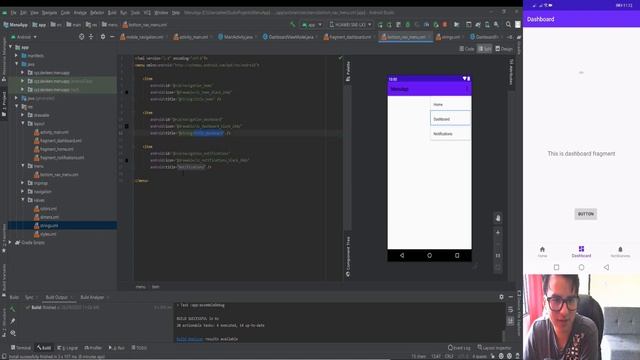Switch to fragment_dashboard.xml tab
This screenshot has width=640, height=360.
tap(348, 37)
